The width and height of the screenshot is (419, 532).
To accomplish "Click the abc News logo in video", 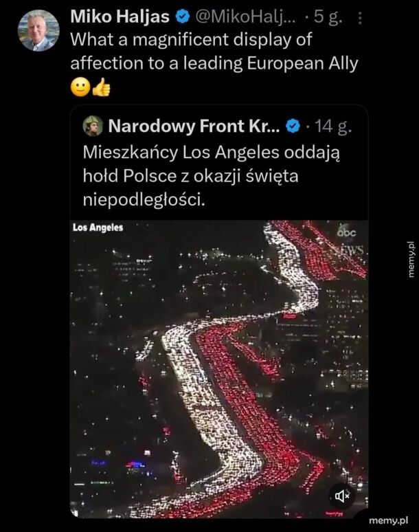I will pos(350,241).
